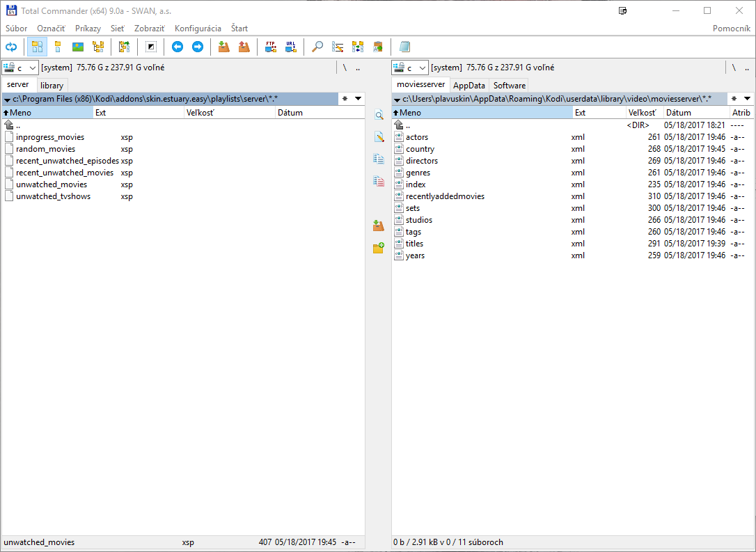Click the Notepad icon in the toolbar
756x552 pixels.
pyautogui.click(x=404, y=47)
